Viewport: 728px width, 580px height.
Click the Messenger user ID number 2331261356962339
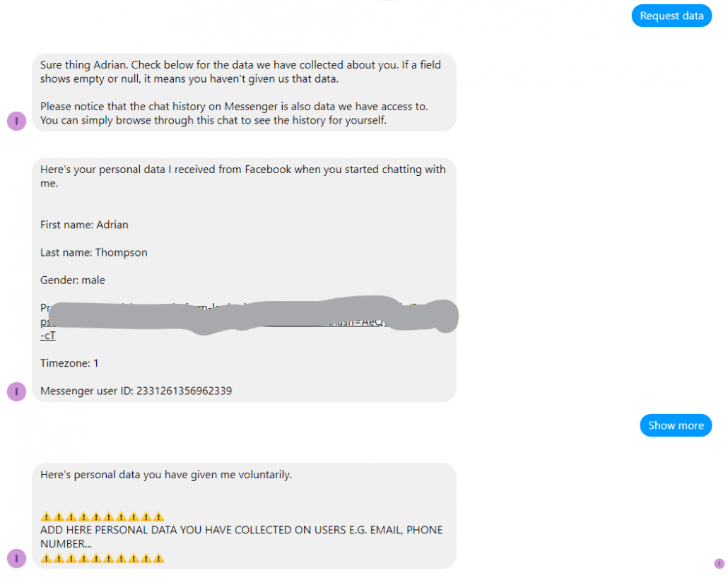point(184,391)
